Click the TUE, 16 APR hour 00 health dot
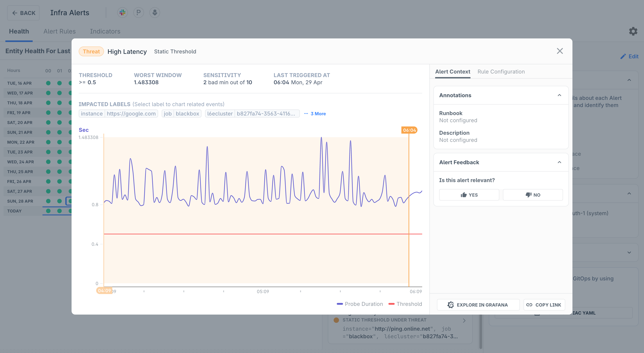 click(x=48, y=83)
